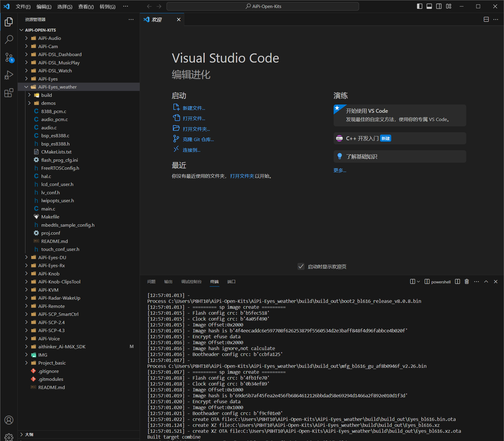Uncheck 启动时显示欢迎页 checkbox
Screen dimensions: 504x441
[x=301, y=267]
